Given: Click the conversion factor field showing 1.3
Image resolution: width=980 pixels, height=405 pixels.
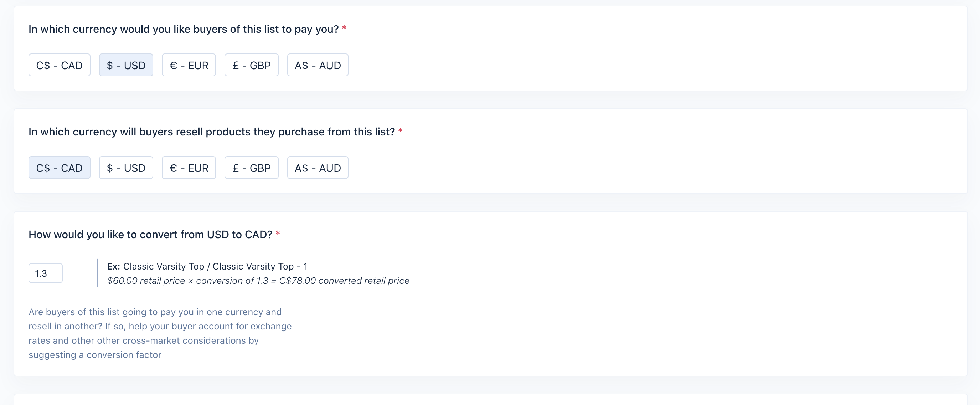Looking at the screenshot, I should pos(46,273).
